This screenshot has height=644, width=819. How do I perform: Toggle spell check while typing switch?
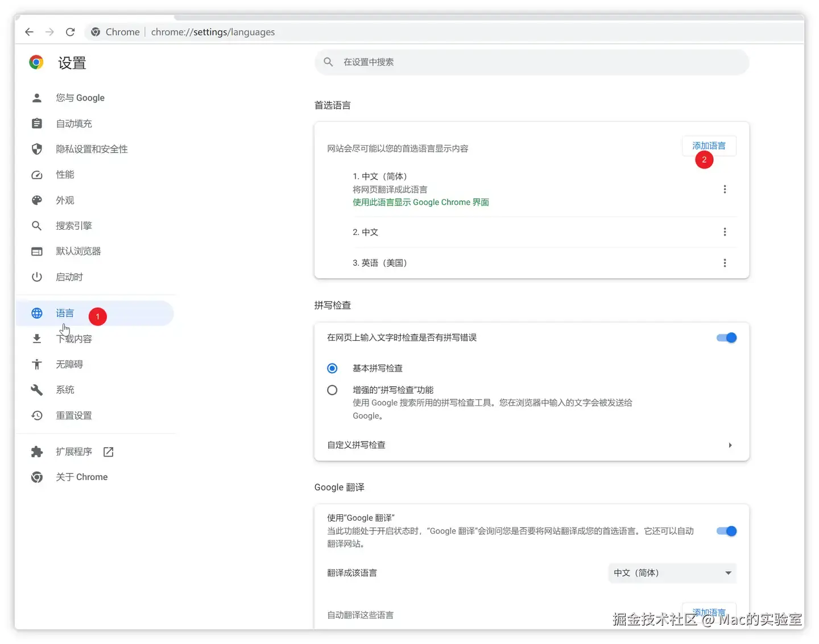click(x=727, y=338)
